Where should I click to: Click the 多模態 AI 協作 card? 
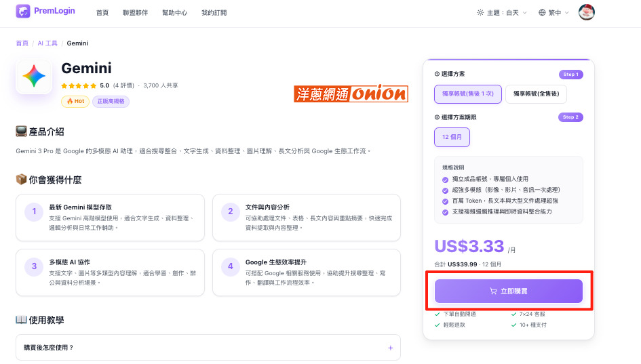pos(110,272)
